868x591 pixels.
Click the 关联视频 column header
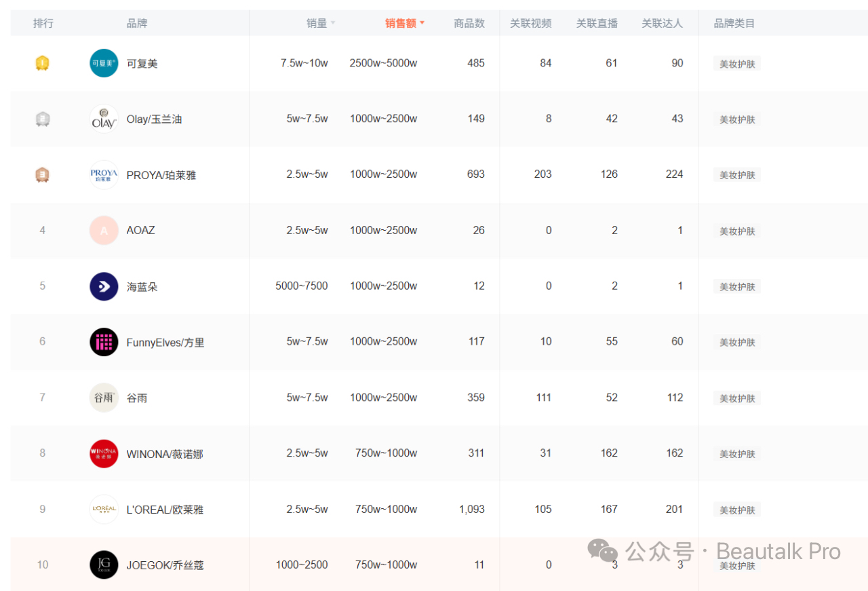click(x=530, y=23)
